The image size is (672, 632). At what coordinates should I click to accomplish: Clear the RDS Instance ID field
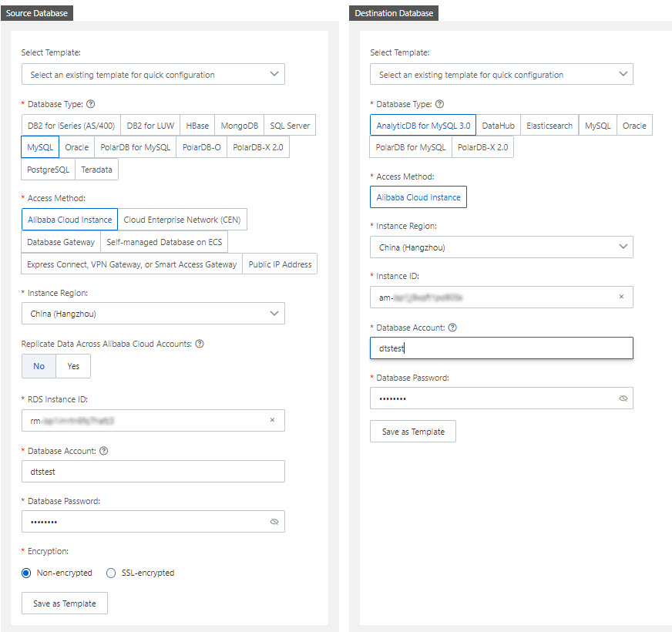[271, 420]
